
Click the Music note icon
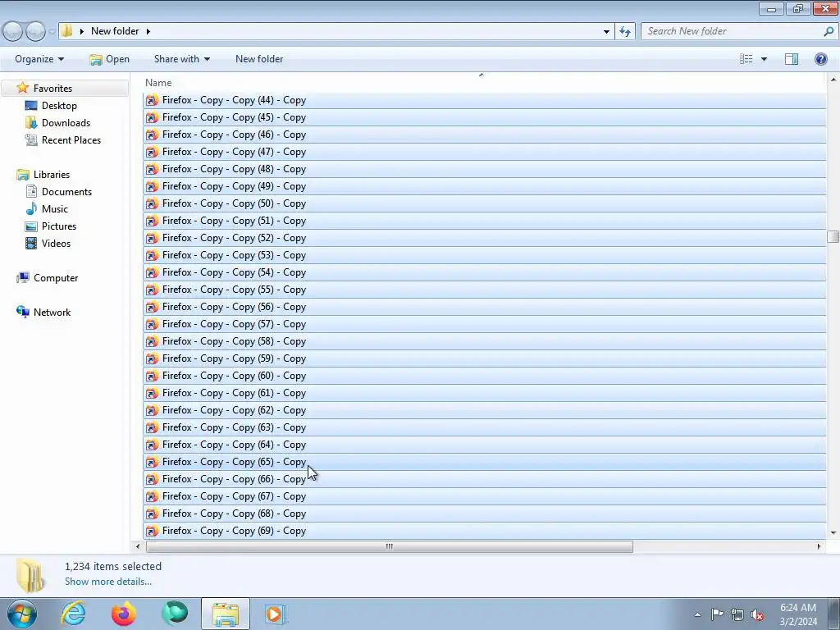point(31,208)
